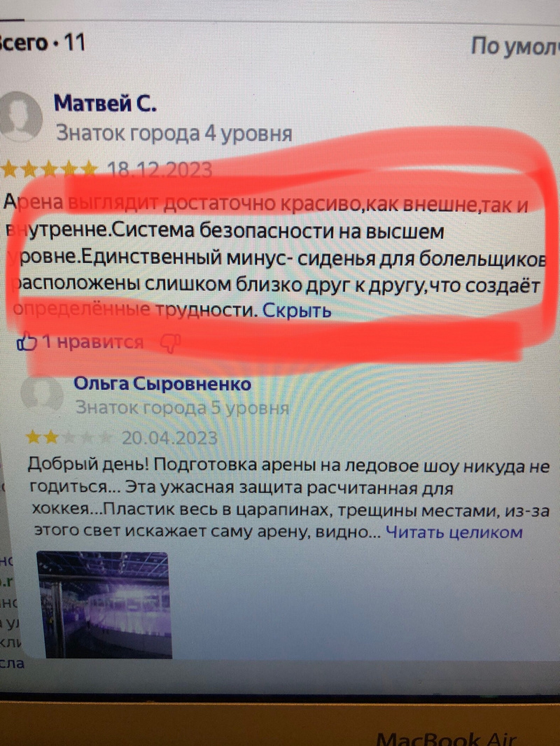Click two-star rating of Ольга's review

(x=69, y=437)
